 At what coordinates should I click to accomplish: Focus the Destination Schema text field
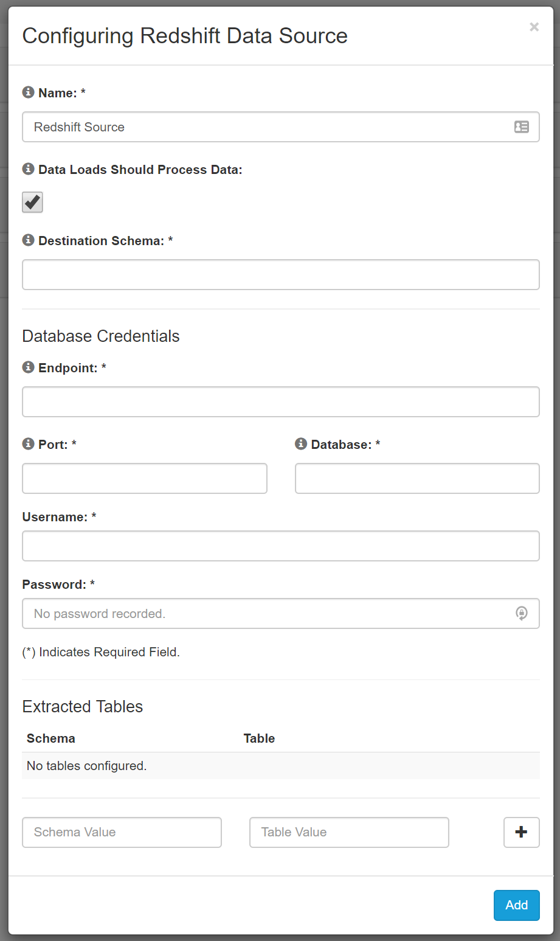point(281,275)
